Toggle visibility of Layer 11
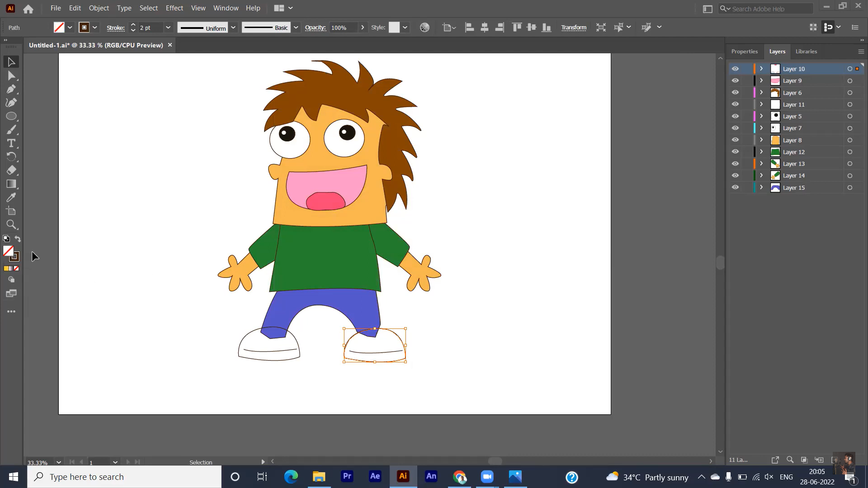868x488 pixels. pos(736,104)
